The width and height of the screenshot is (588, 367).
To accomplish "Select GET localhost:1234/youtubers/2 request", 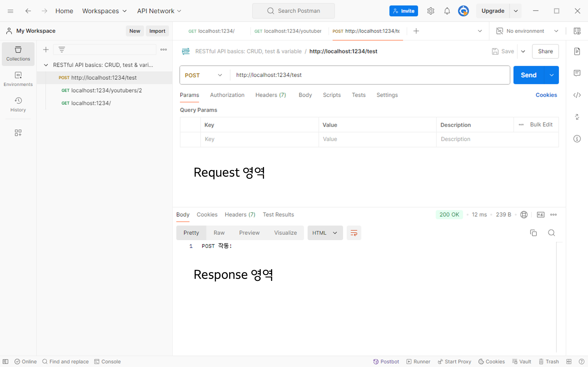I will [104, 90].
